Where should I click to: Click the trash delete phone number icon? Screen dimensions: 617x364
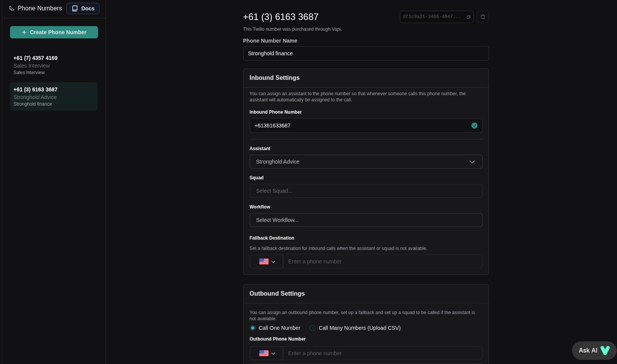click(x=483, y=17)
